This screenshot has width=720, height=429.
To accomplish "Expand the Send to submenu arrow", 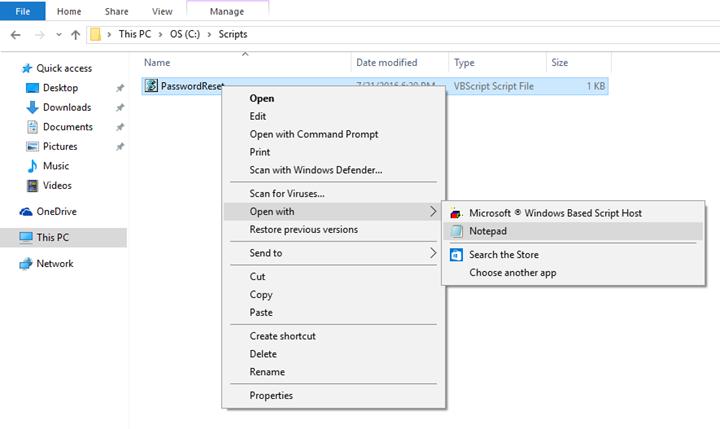I will (x=433, y=254).
